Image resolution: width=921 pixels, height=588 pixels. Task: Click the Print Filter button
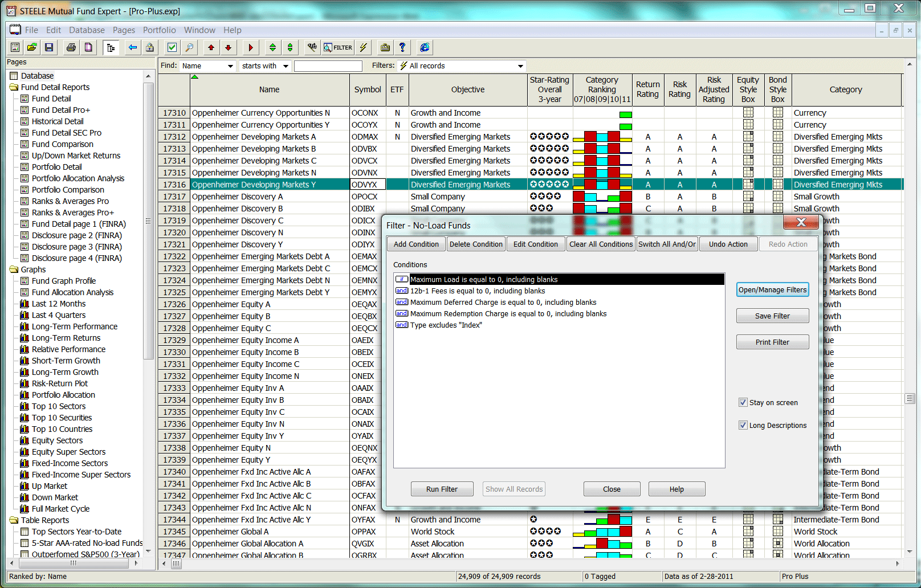[772, 342]
